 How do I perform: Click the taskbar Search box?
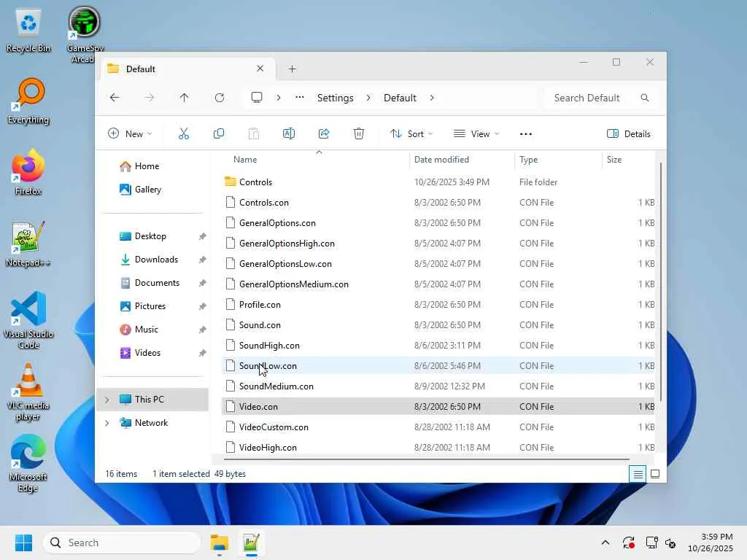122,542
